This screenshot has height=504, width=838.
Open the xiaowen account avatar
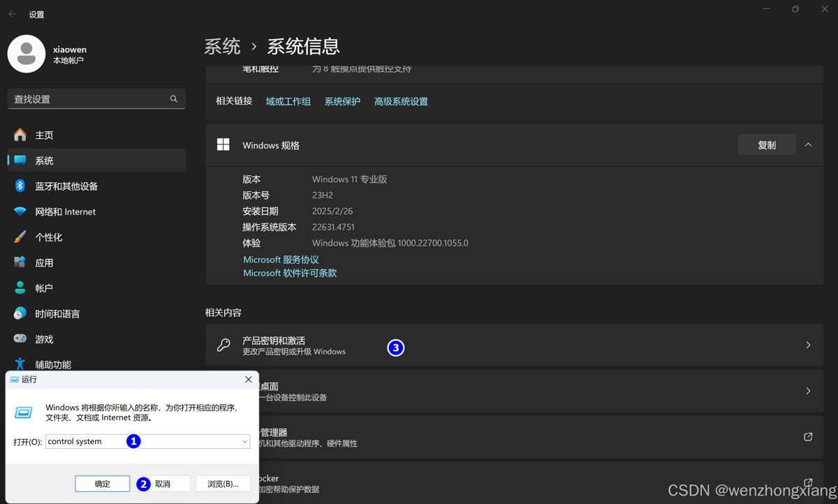[27, 54]
